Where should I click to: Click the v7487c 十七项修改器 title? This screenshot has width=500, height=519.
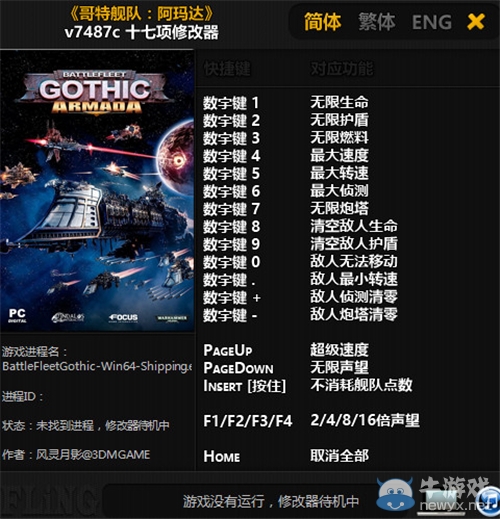pos(142,32)
